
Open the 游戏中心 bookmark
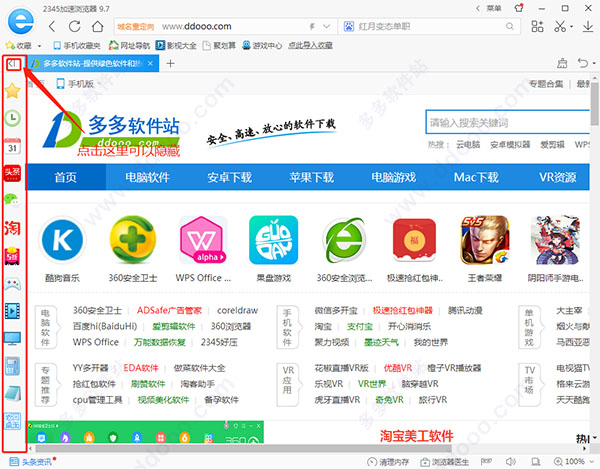[x=262, y=46]
